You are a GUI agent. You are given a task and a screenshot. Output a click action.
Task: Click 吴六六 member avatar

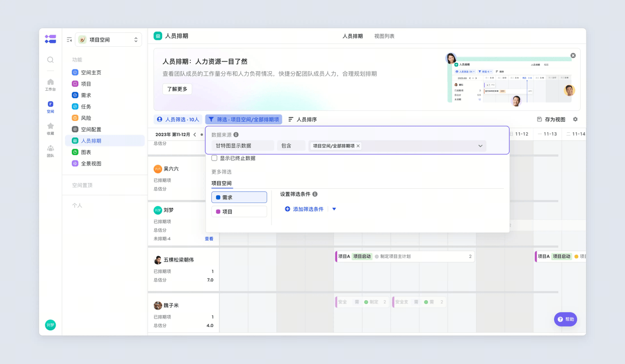(158, 169)
